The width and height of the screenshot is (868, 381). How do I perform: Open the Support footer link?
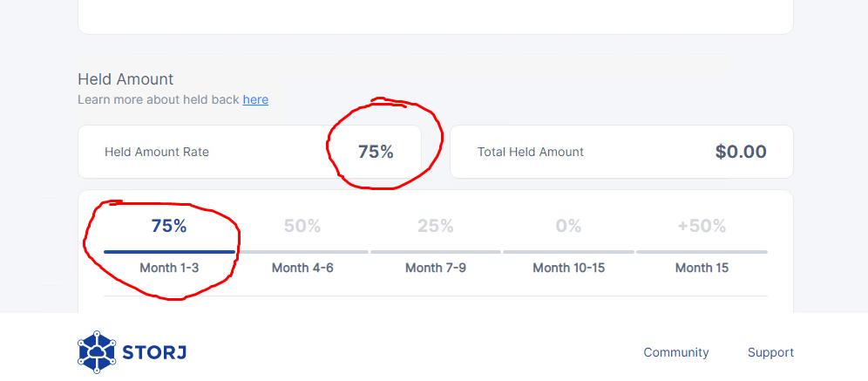point(770,352)
